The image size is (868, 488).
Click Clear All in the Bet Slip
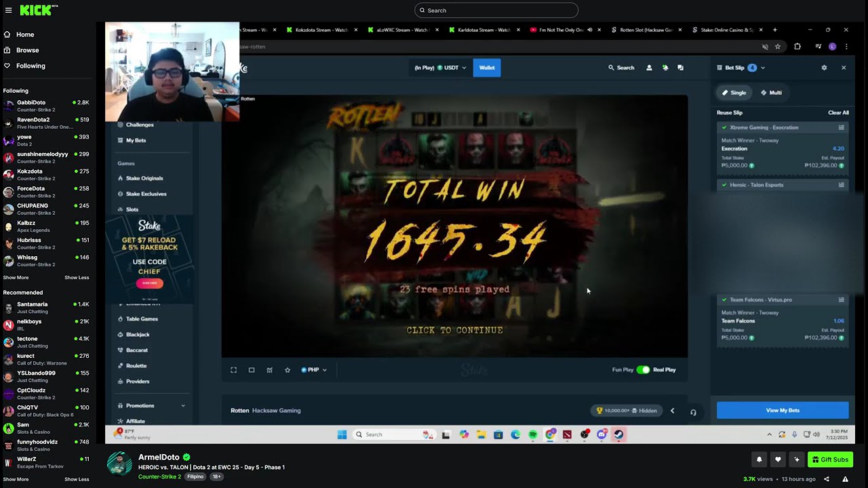click(838, 113)
